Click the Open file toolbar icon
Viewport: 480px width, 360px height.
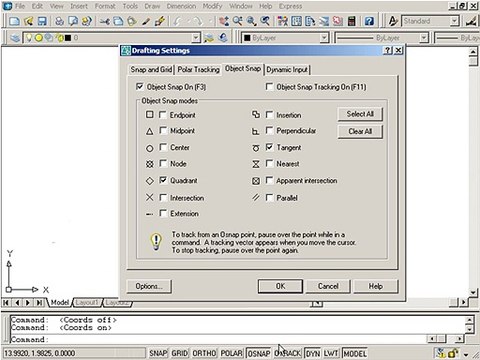(28, 21)
